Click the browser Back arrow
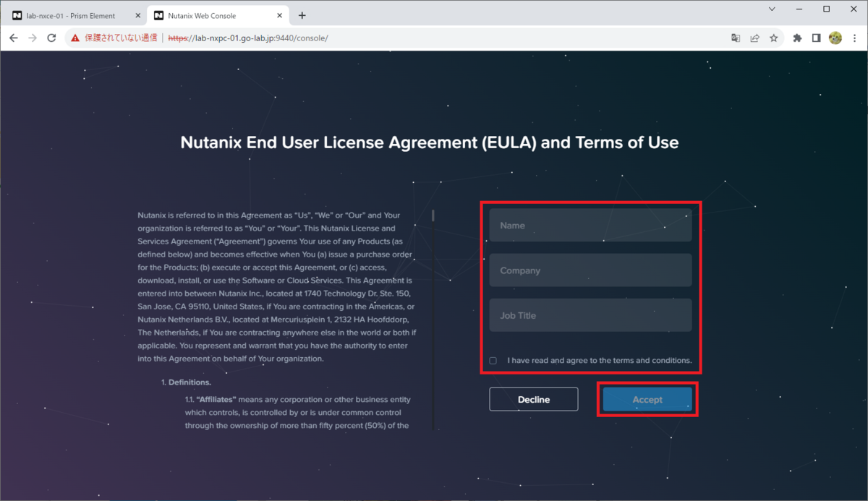Viewport: 868px width, 501px height. [14, 38]
